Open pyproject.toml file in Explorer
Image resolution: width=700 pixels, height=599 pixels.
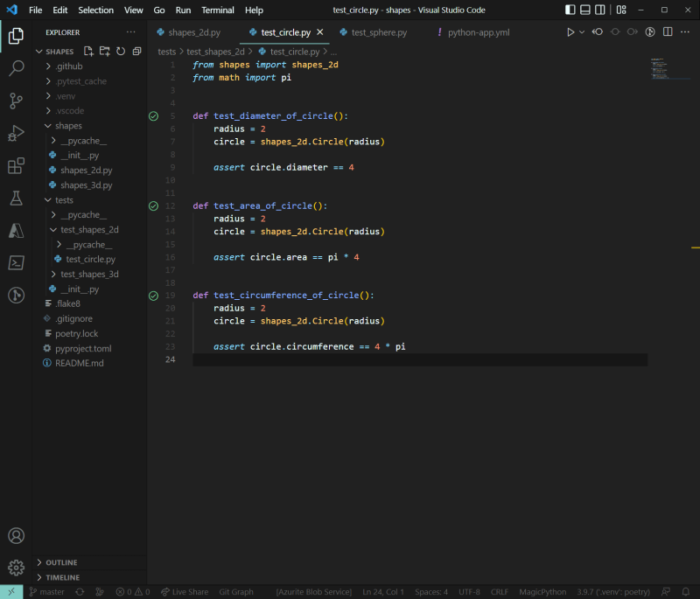pyautogui.click(x=90, y=348)
